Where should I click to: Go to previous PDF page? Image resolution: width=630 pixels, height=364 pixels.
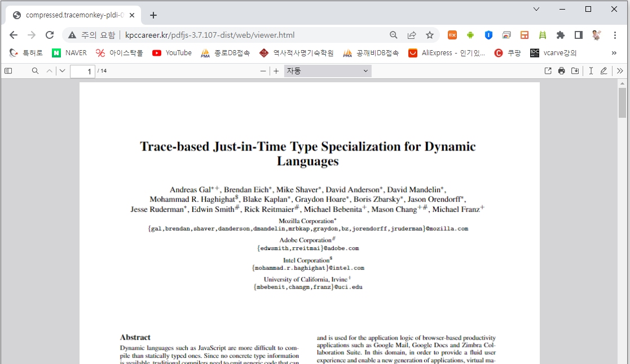coord(50,71)
